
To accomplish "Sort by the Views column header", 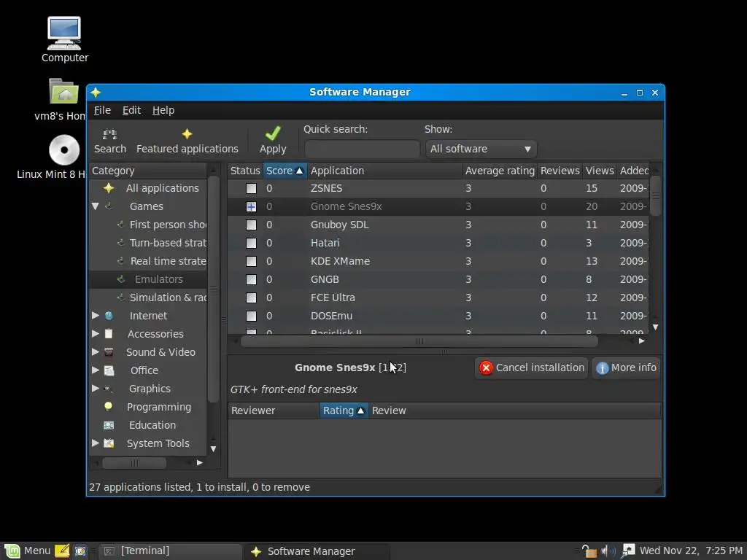I will [x=600, y=171].
